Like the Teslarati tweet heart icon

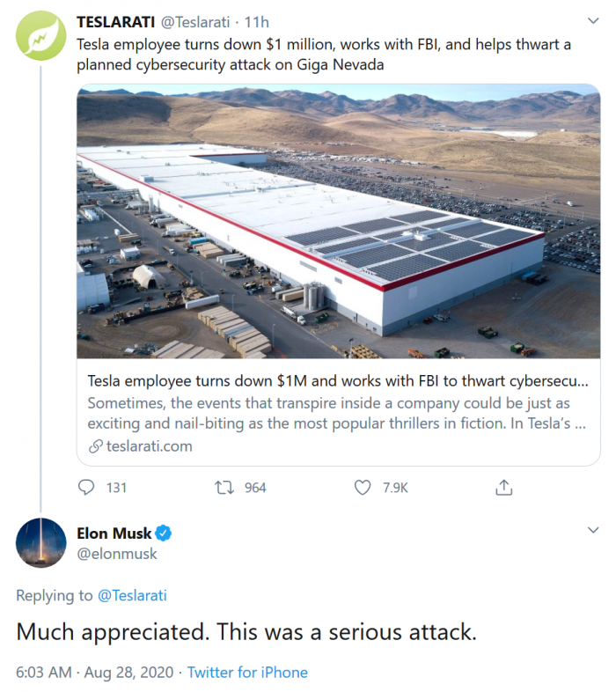coord(362,487)
